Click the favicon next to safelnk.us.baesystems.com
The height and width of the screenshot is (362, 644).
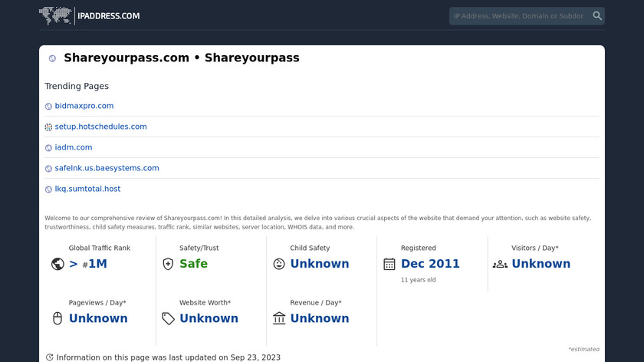(x=48, y=169)
